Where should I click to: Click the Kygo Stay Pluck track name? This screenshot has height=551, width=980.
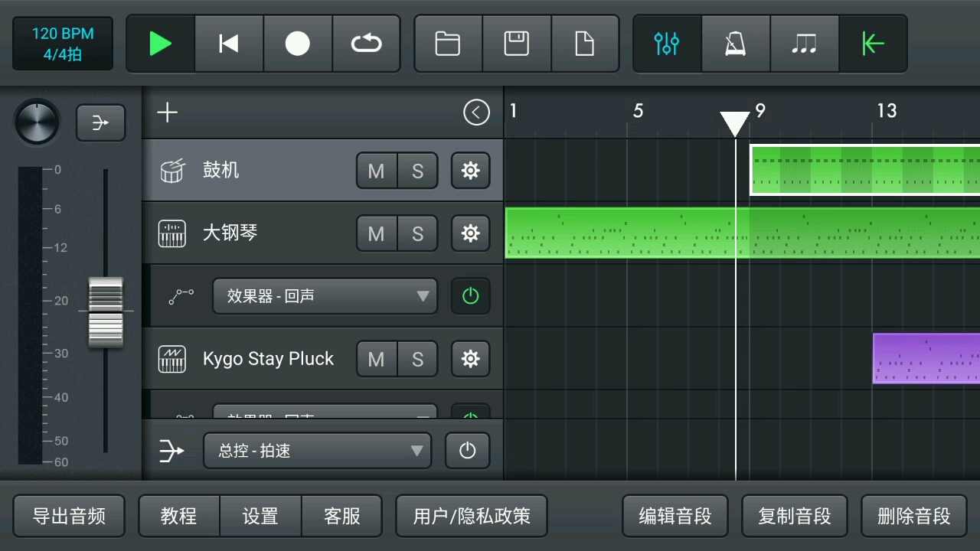coord(268,359)
